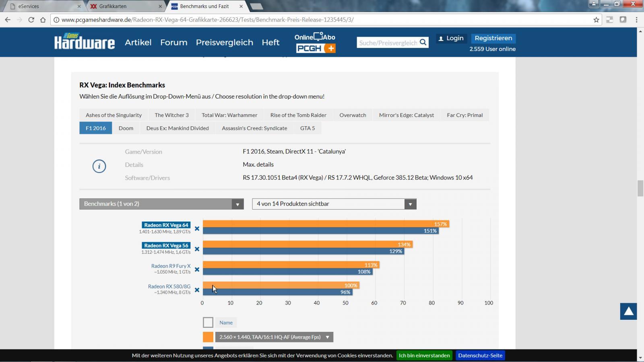Image resolution: width=644 pixels, height=362 pixels.
Task: Focus the Suche/Preisvergleich search field
Action: coord(388,43)
